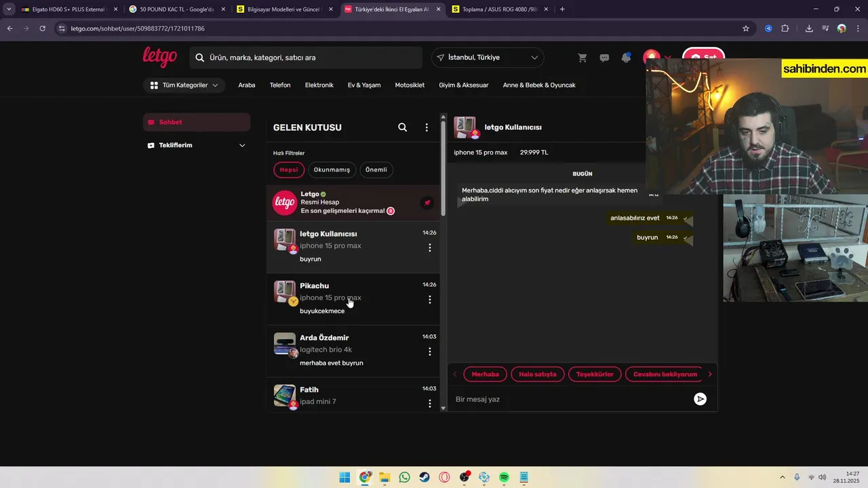Insert the Cevabını bekliyorum quick reply
Screen dimensions: 868x488
[665, 374]
